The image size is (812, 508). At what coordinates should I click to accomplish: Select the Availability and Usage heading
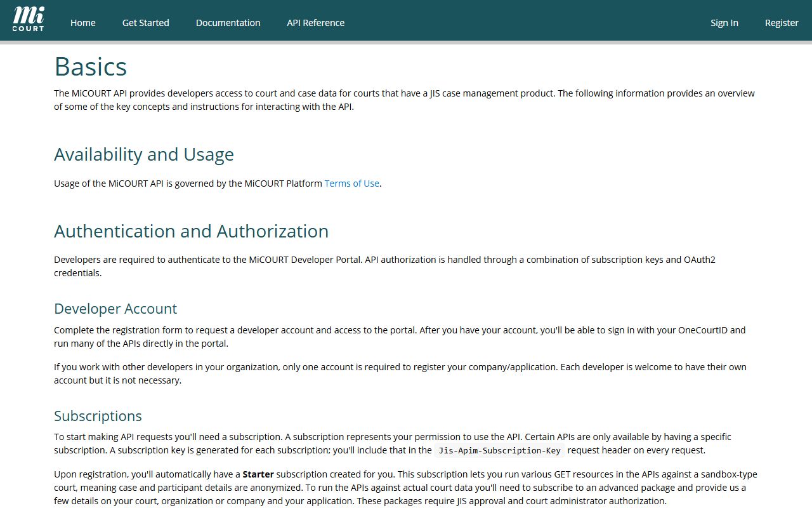pos(144,154)
